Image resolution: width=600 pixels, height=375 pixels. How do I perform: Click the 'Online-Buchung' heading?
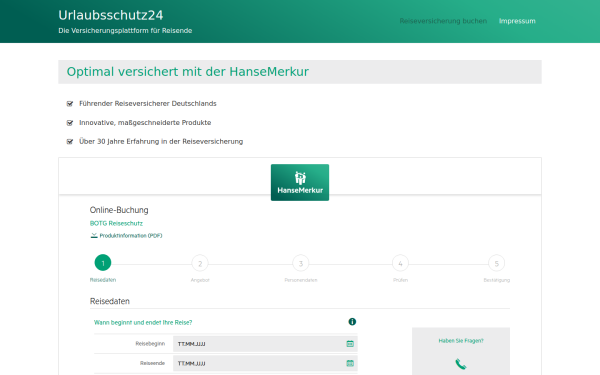pyautogui.click(x=119, y=210)
